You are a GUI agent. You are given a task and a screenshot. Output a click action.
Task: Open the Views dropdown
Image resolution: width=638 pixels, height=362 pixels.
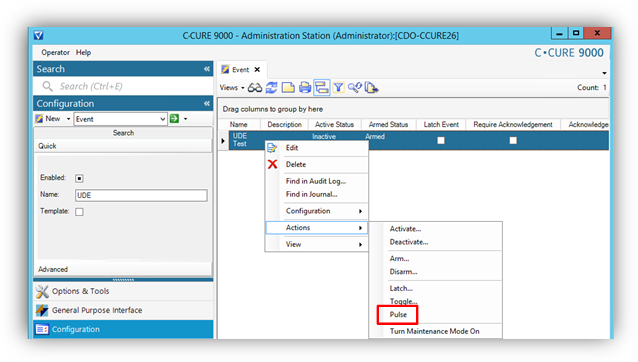point(232,87)
